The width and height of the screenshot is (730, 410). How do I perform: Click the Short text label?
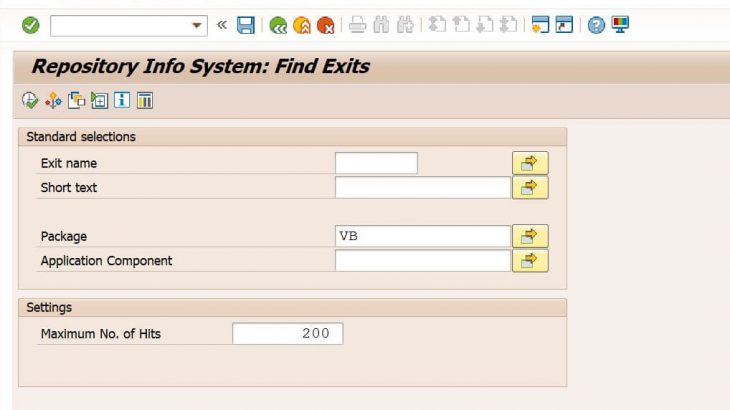point(69,188)
